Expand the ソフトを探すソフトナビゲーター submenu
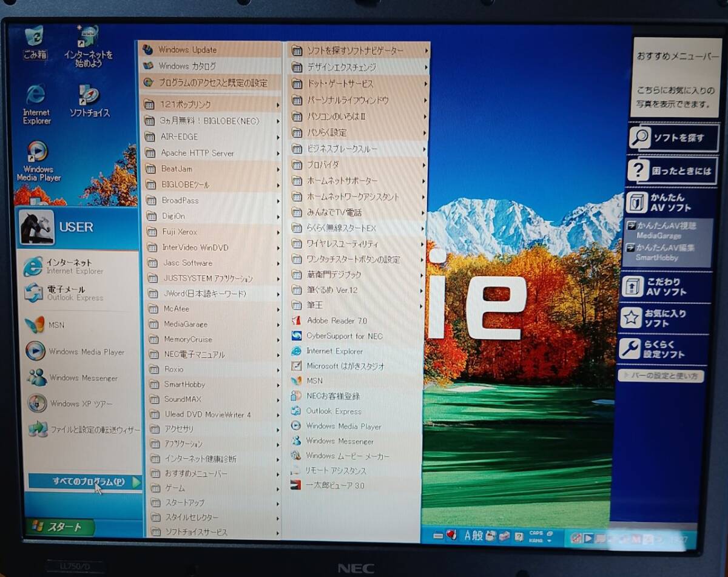The width and height of the screenshot is (728, 577). [x=359, y=50]
